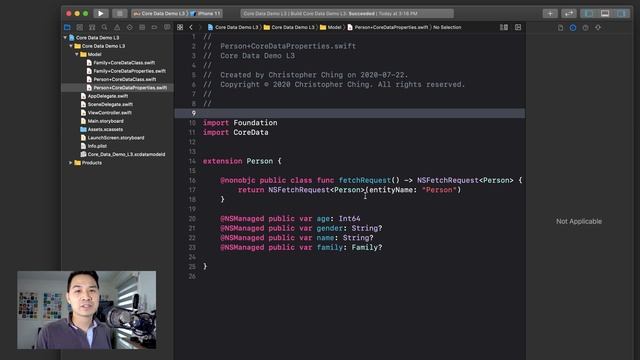Collapse the Core Data Demo L3 group folder

point(71,46)
